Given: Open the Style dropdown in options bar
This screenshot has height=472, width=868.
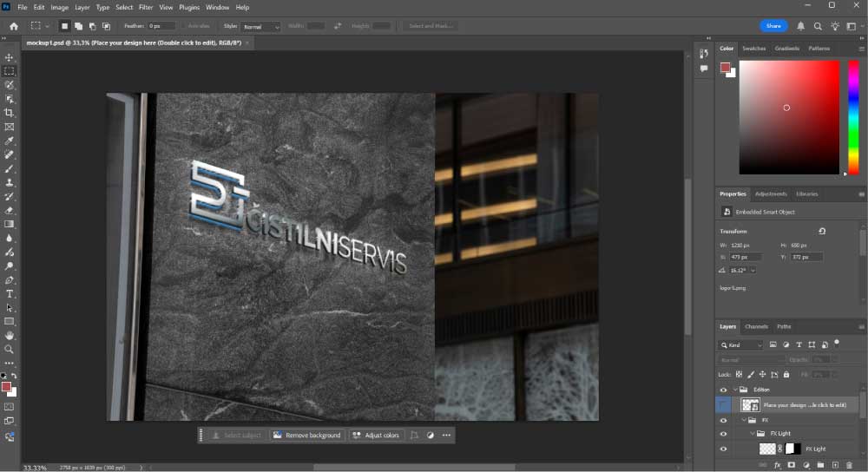Looking at the screenshot, I should (260, 27).
